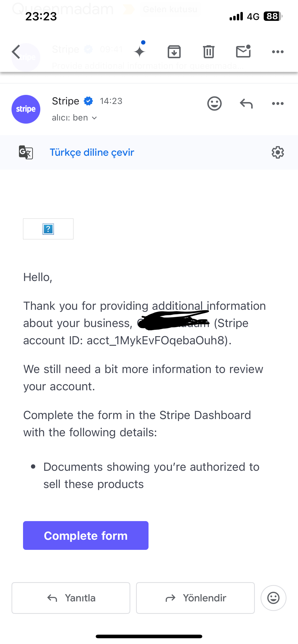Add emoji reaction beside the Stripe sender name

pyautogui.click(x=215, y=103)
